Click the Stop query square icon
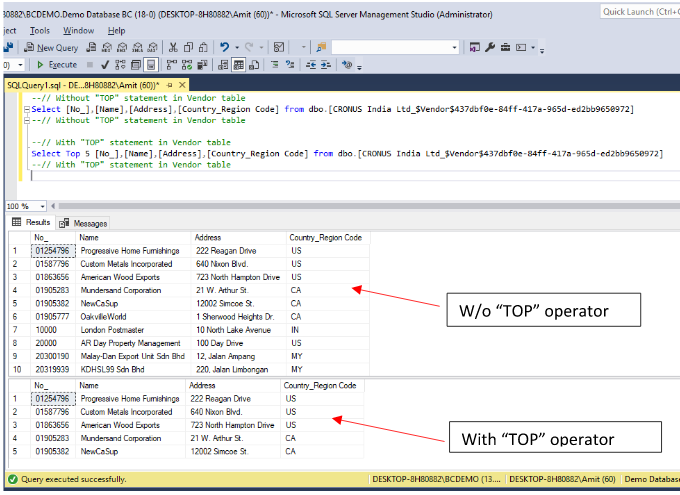The image size is (680, 495). tap(89, 65)
